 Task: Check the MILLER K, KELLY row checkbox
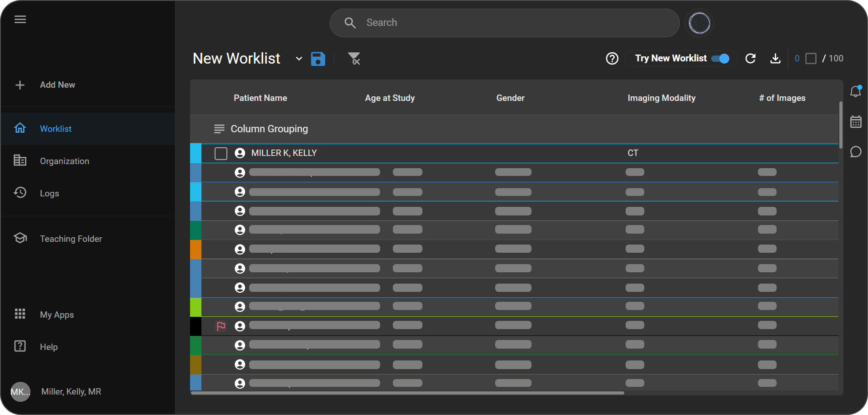tap(221, 154)
